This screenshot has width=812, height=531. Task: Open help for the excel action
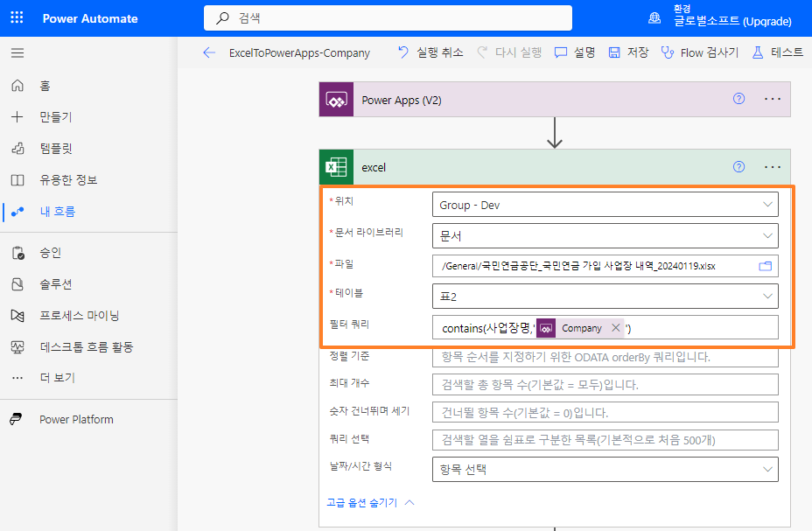click(739, 167)
